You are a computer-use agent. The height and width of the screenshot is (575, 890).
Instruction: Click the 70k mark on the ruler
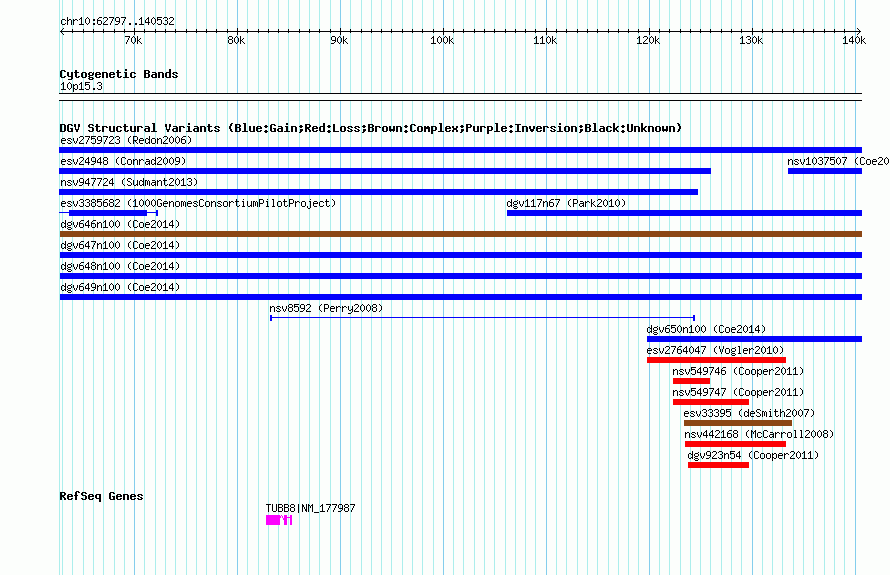pos(133,40)
